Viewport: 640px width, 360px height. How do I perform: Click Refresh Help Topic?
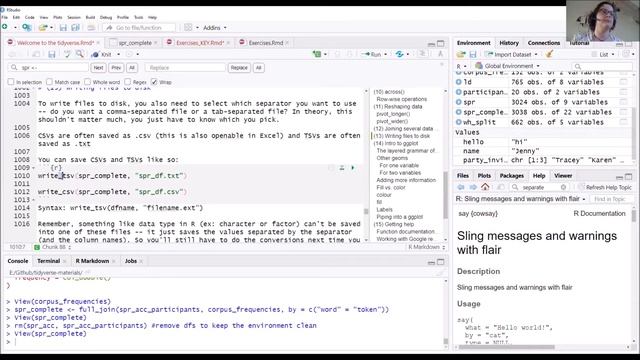coord(605,187)
